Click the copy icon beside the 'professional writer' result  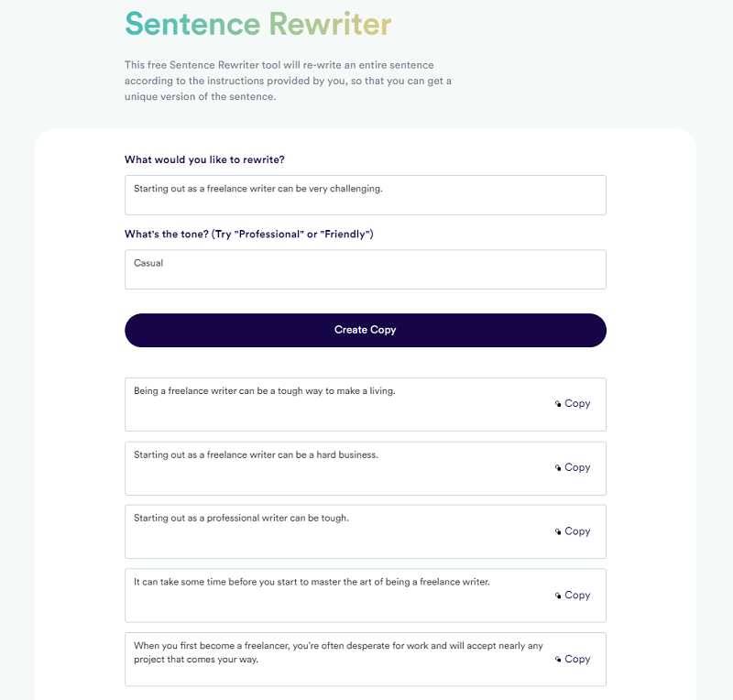558,532
